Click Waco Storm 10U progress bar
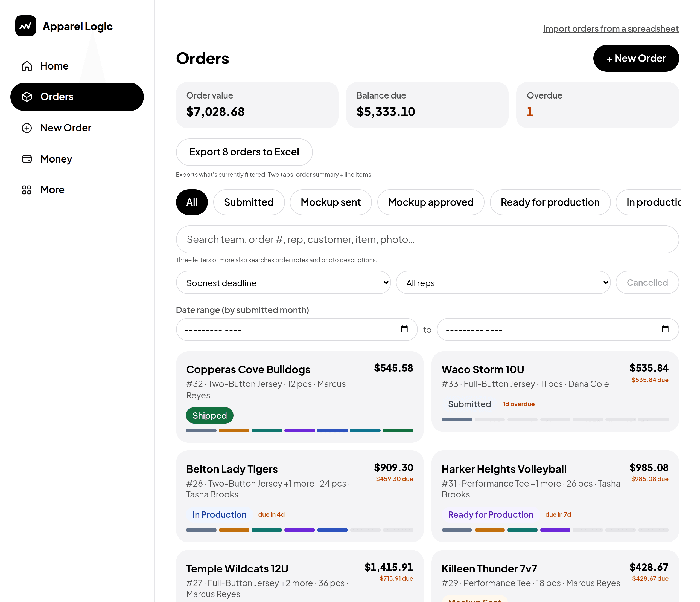The image size is (700, 602). [555, 419]
